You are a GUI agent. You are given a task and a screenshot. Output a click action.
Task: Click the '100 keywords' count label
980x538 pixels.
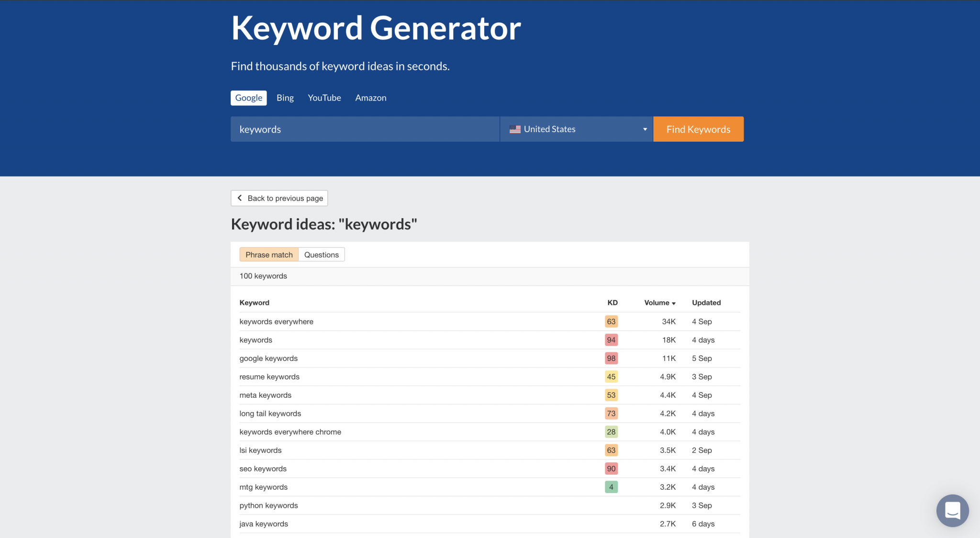point(263,276)
